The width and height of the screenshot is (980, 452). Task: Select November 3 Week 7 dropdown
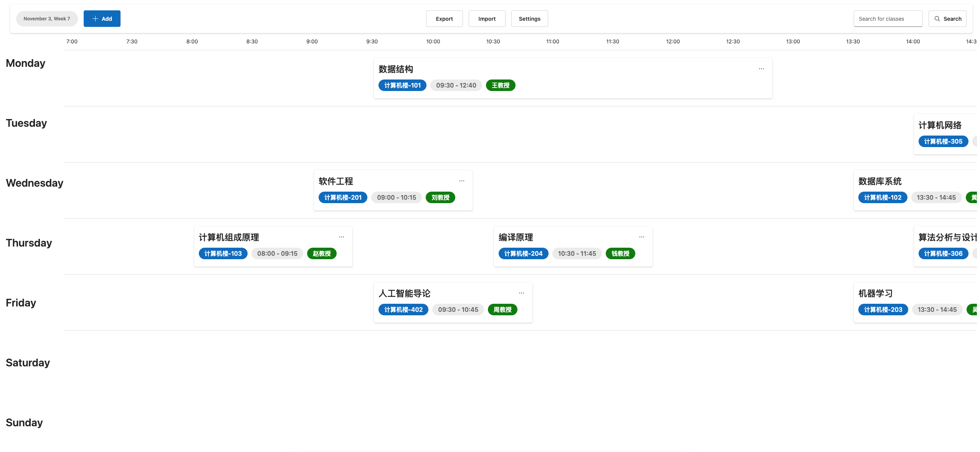pyautogui.click(x=47, y=18)
